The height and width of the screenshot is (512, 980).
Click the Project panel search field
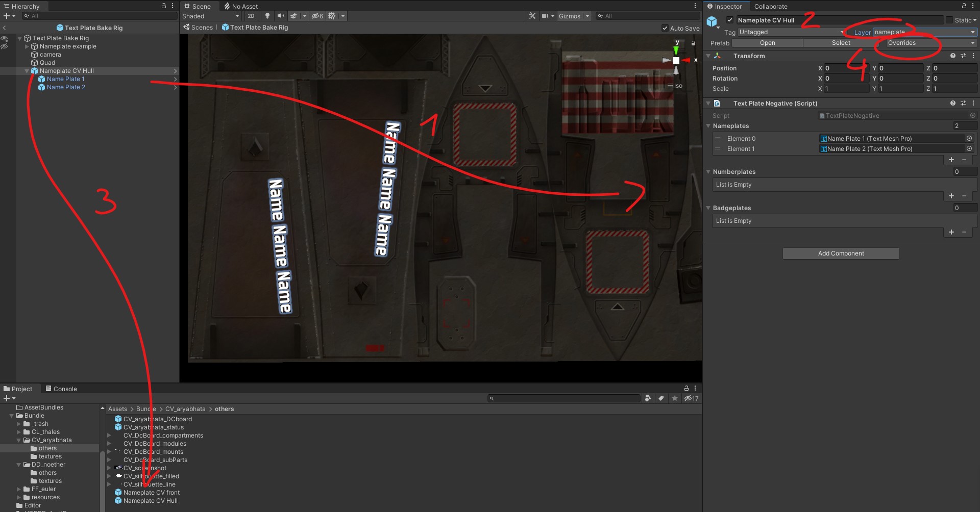point(563,398)
